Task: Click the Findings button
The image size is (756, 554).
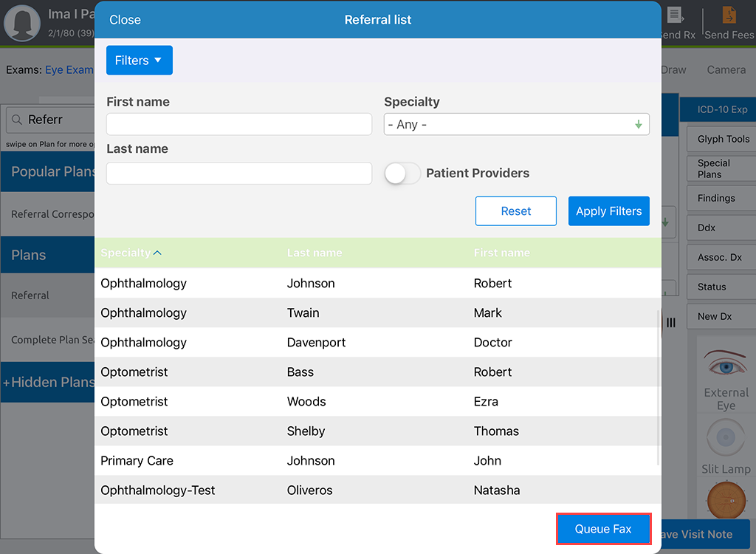Action: pos(721,198)
